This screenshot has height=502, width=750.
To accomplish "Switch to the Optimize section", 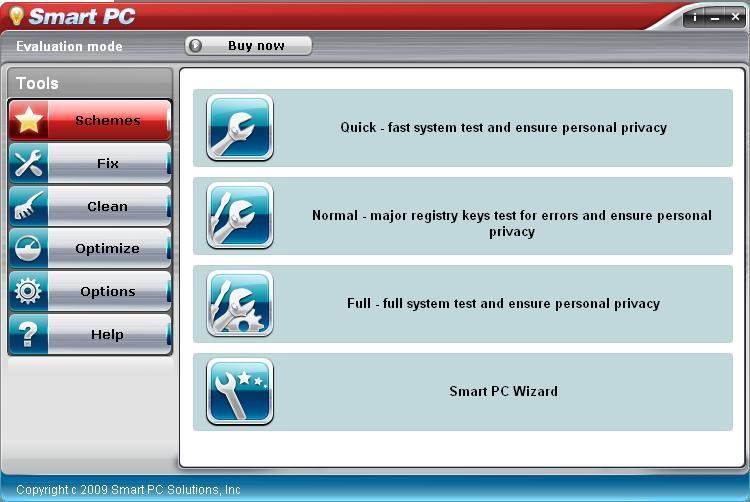I will [x=90, y=248].
